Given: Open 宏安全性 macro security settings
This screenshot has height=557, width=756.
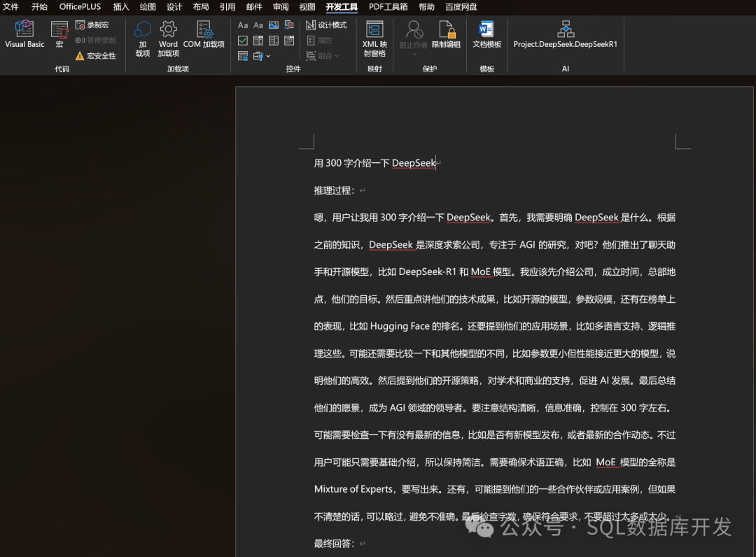Looking at the screenshot, I should (95, 56).
